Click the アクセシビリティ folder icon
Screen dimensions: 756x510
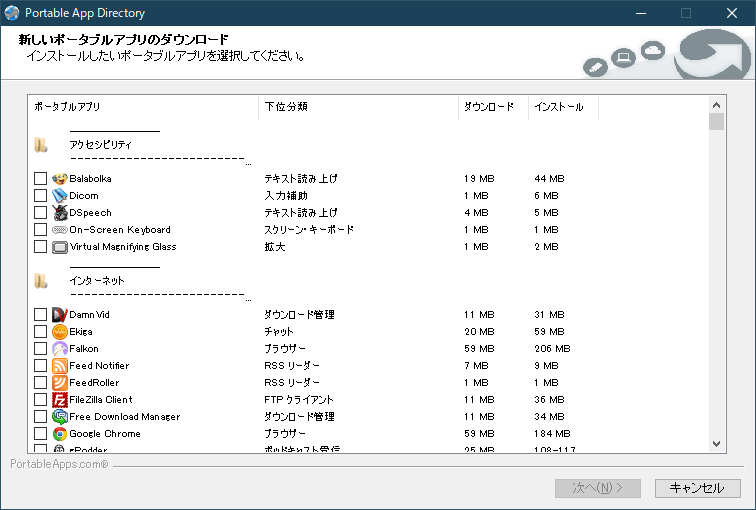[x=41, y=145]
